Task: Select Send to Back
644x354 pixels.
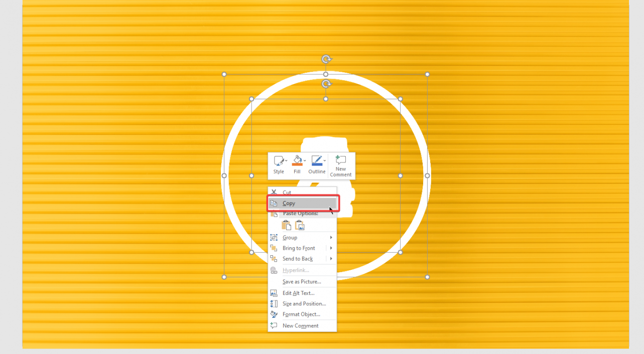Action: (298, 259)
